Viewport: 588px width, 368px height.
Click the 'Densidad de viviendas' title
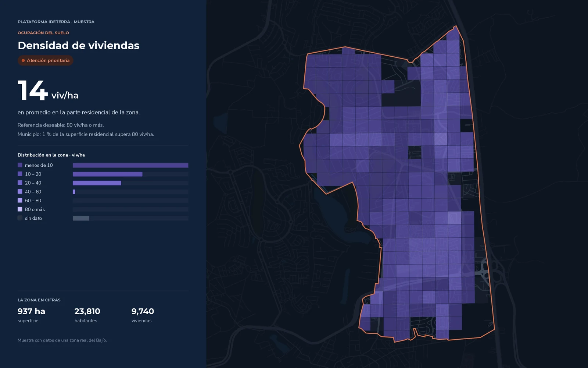(x=79, y=46)
